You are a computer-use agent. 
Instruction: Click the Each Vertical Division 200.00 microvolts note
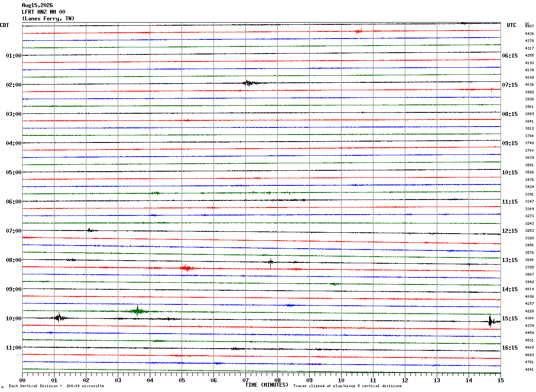(56, 386)
